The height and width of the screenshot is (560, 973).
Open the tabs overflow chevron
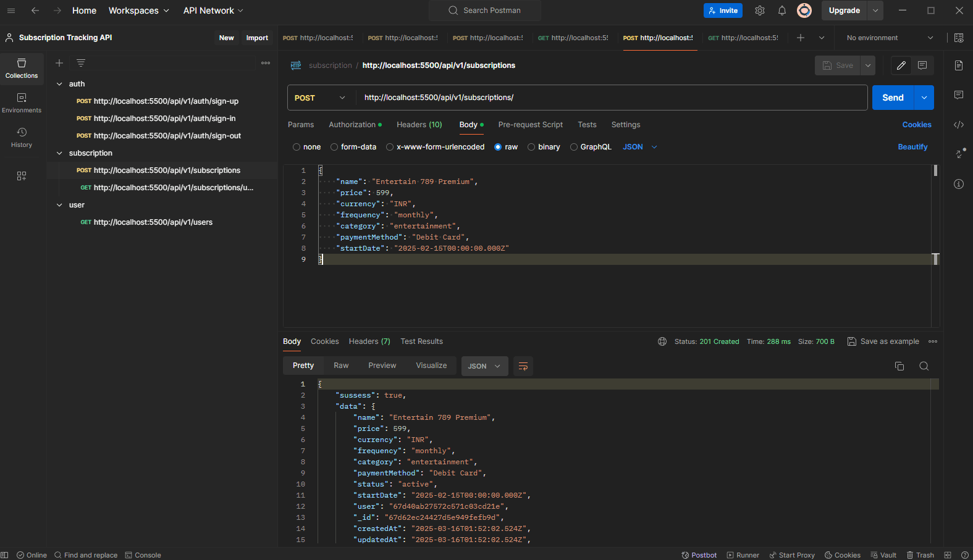click(x=822, y=38)
